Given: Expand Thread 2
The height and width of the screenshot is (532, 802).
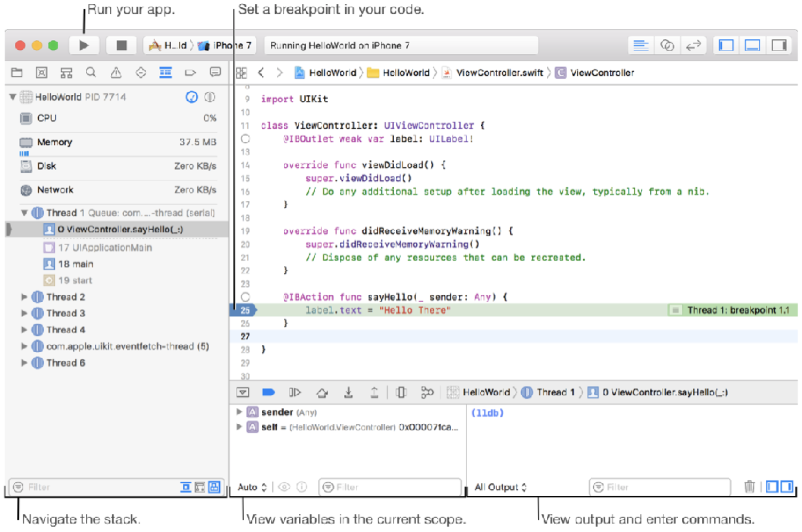Looking at the screenshot, I should tap(24, 297).
